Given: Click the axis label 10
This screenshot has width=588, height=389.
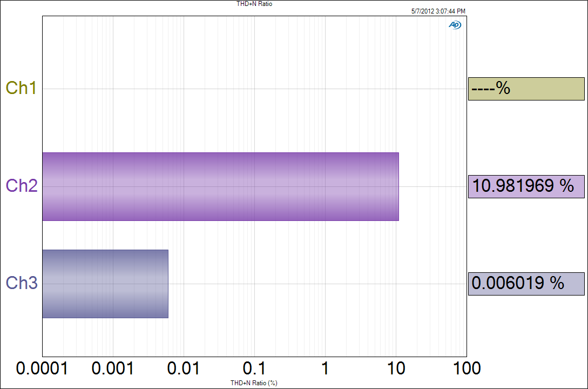Looking at the screenshot, I should pos(396,368).
